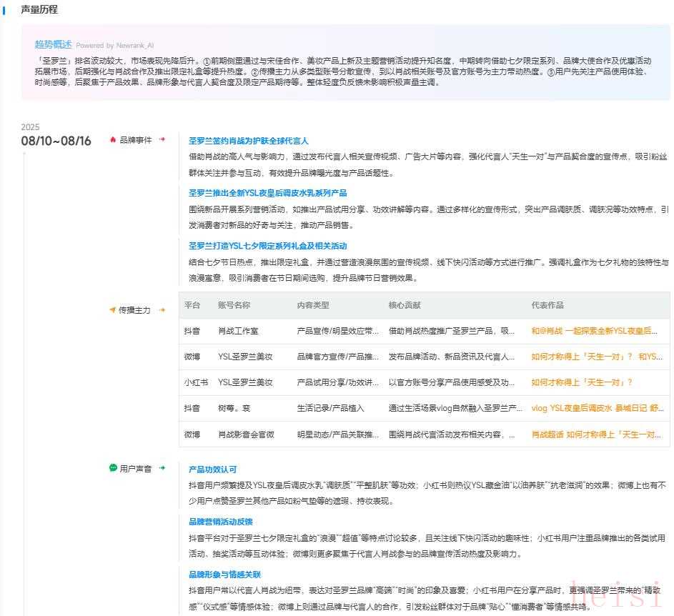
Task: Click the Powered by Newrank_AI text
Action: pyautogui.click(x=115, y=46)
